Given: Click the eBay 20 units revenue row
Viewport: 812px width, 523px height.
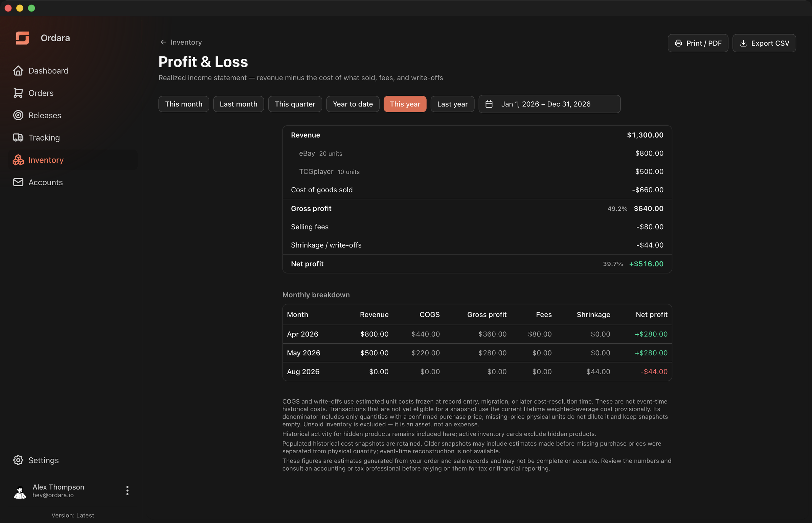Looking at the screenshot, I should tap(477, 153).
